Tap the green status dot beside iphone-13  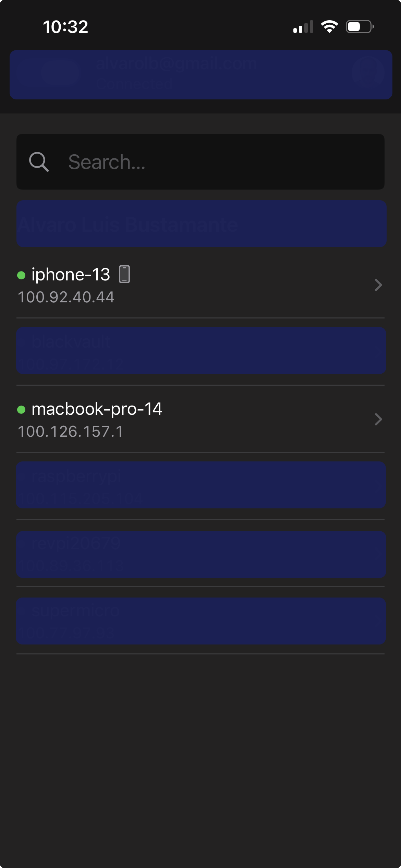[22, 275]
